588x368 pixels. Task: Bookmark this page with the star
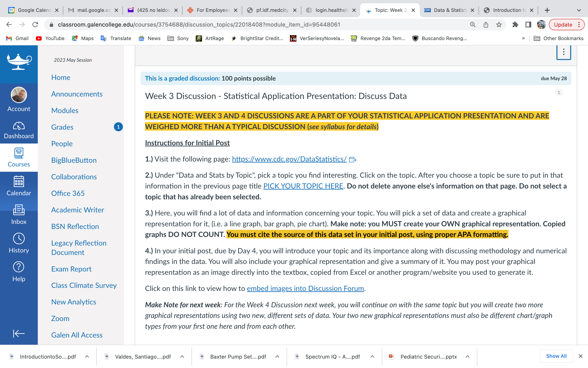(499, 25)
